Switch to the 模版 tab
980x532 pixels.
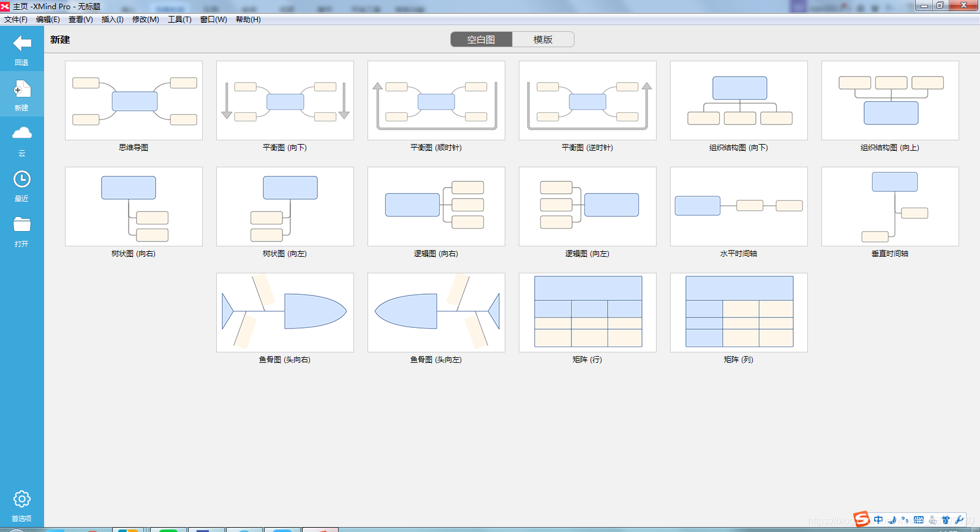coord(543,39)
